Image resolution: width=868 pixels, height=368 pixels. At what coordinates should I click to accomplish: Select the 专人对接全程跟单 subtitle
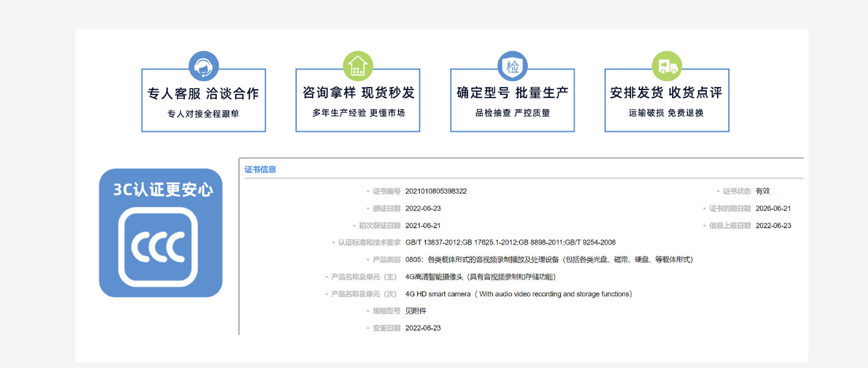pyautogui.click(x=203, y=114)
